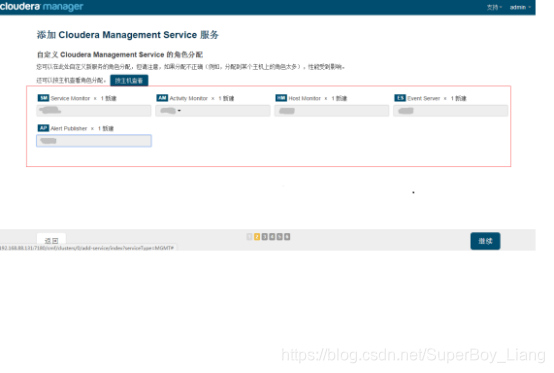Jump to wizard step 5 indicator

click(279, 237)
